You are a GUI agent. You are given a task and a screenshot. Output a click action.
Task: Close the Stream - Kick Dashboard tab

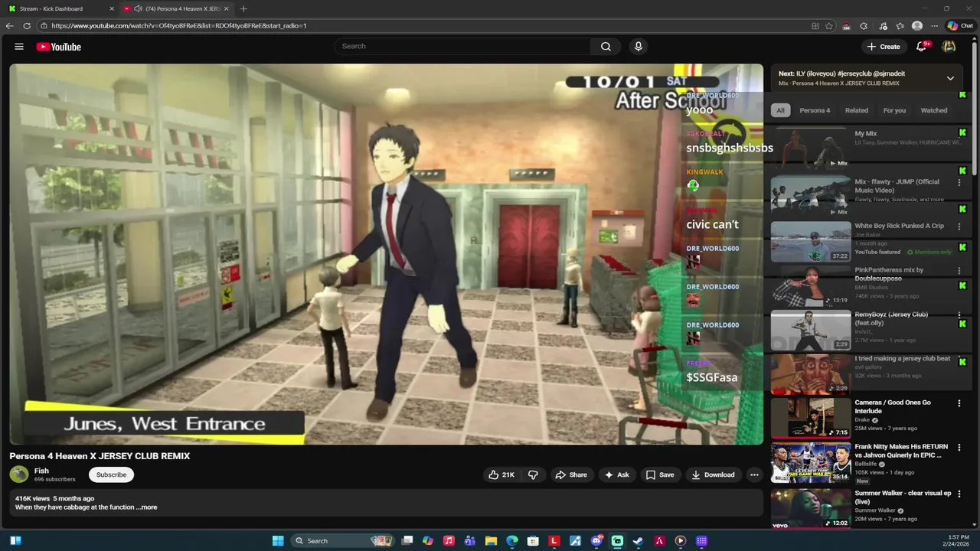click(112, 8)
